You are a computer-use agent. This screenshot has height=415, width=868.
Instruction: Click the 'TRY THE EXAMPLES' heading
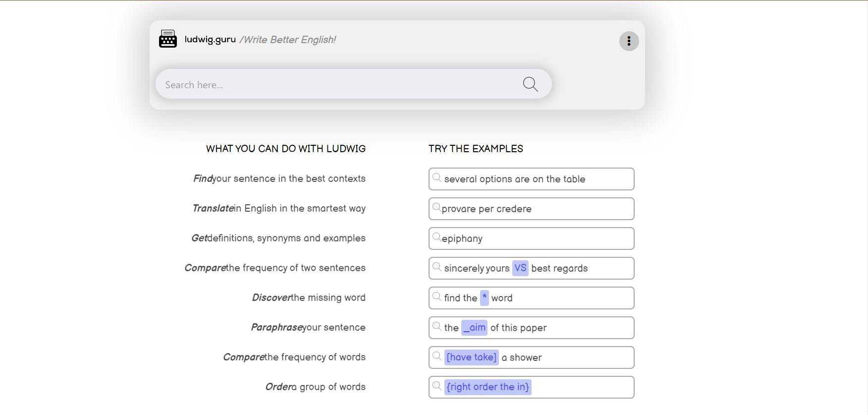pos(476,149)
